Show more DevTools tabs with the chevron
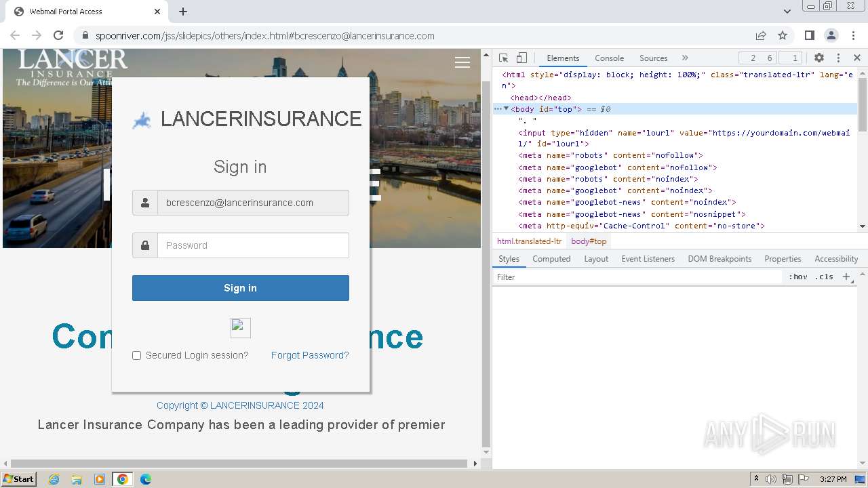The height and width of the screenshot is (488, 868). point(685,58)
